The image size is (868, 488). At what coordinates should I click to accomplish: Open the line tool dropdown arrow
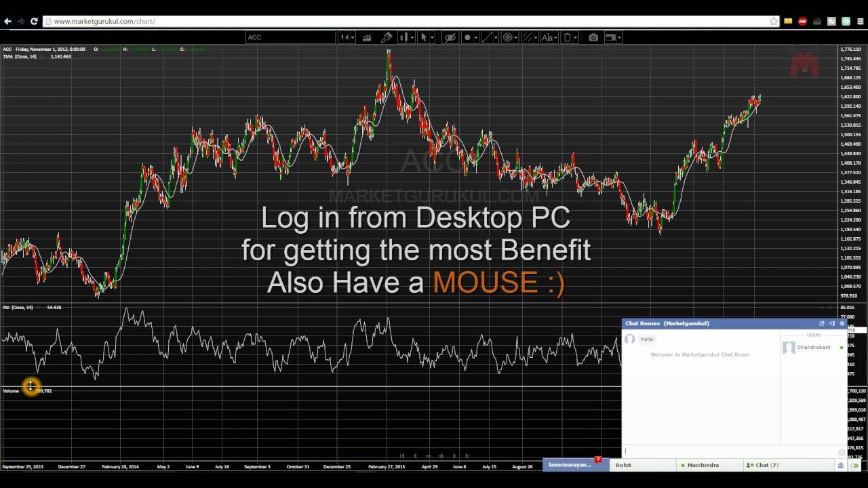pos(496,38)
